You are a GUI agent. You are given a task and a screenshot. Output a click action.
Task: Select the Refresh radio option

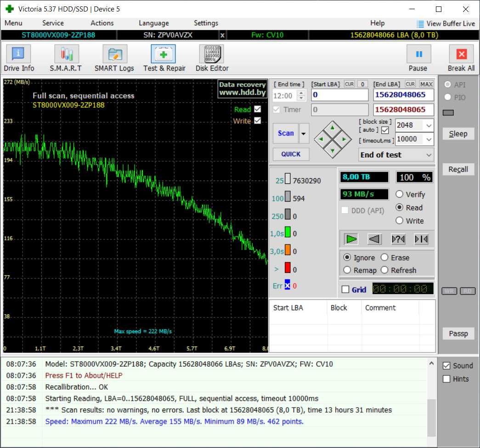[384, 270]
